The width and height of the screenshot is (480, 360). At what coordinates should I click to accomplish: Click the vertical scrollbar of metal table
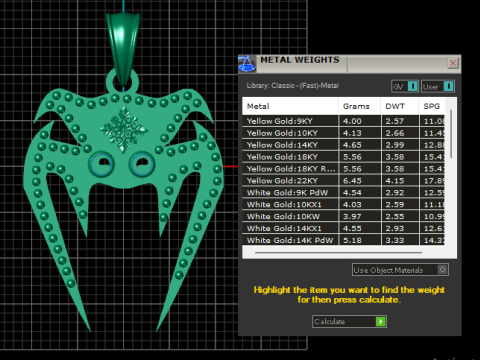pos(451,133)
